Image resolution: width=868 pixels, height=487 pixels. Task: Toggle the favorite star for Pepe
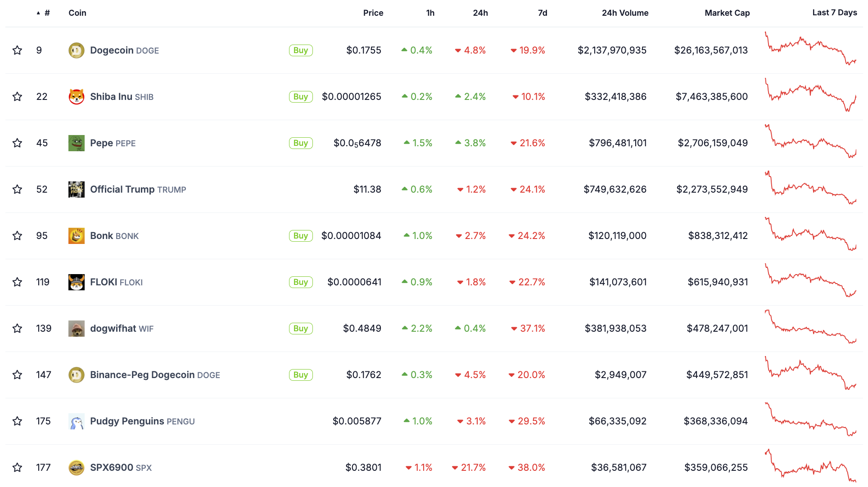click(x=17, y=143)
